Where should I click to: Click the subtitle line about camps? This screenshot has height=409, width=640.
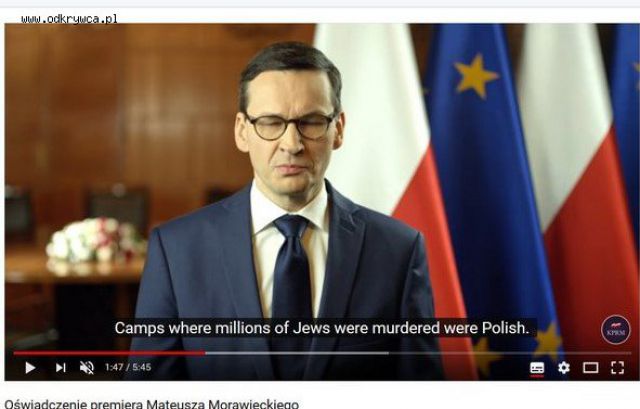pos(322,328)
